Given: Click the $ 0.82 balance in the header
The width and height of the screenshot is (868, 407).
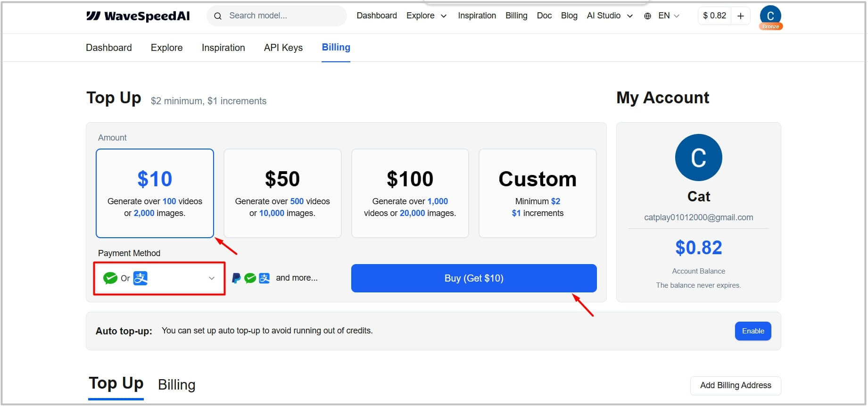Looking at the screenshot, I should 714,16.
